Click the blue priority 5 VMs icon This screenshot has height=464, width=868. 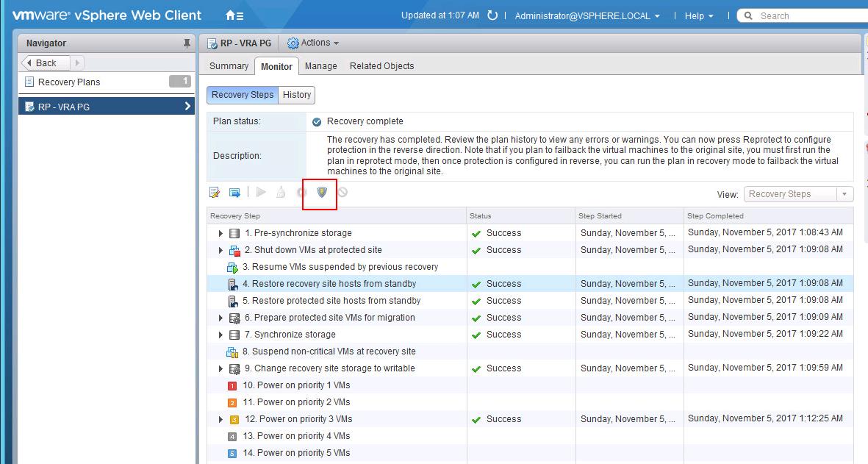232,454
